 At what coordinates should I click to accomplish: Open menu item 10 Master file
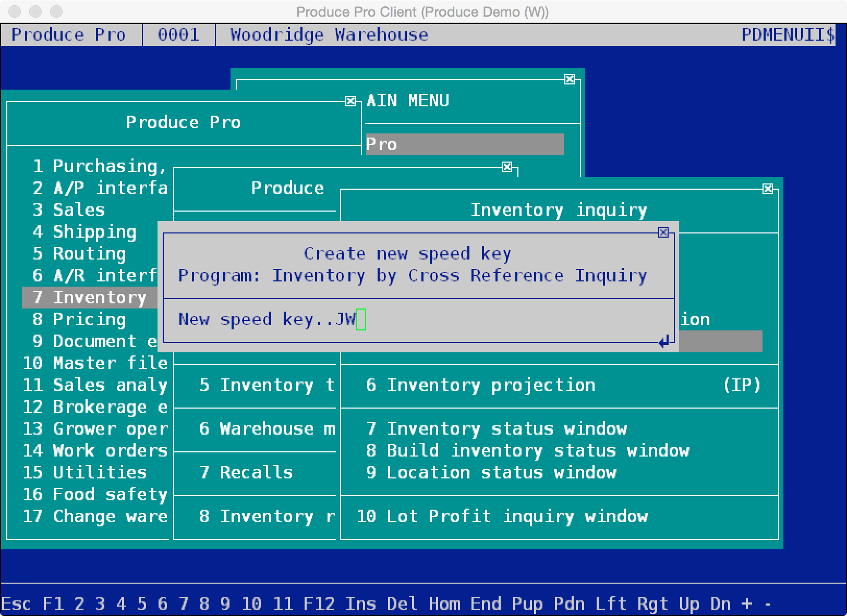95,363
